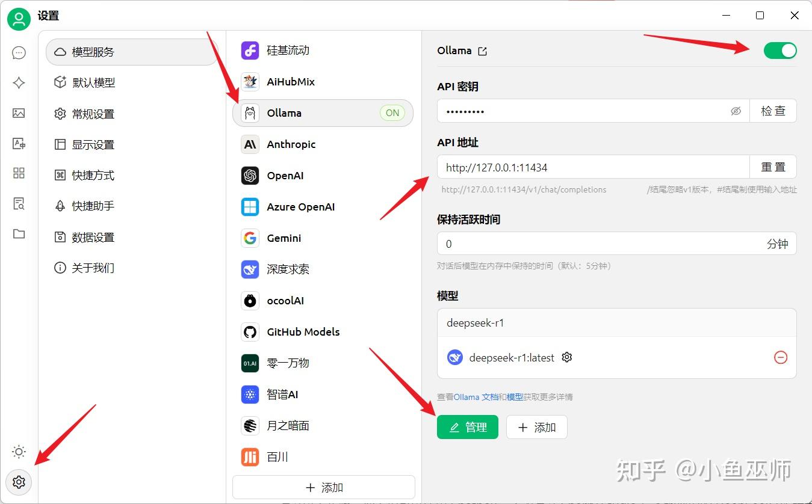Open the mini apps grid icon

pos(19,174)
